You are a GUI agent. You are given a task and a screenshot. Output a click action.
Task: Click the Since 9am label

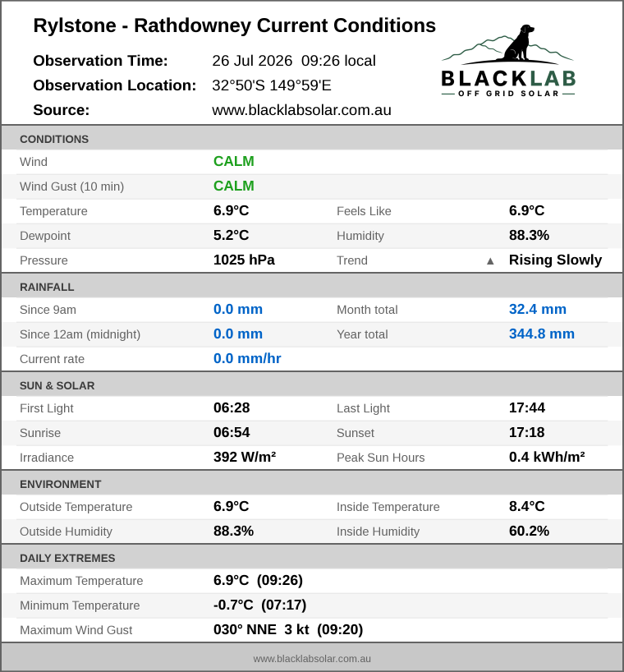(48, 310)
